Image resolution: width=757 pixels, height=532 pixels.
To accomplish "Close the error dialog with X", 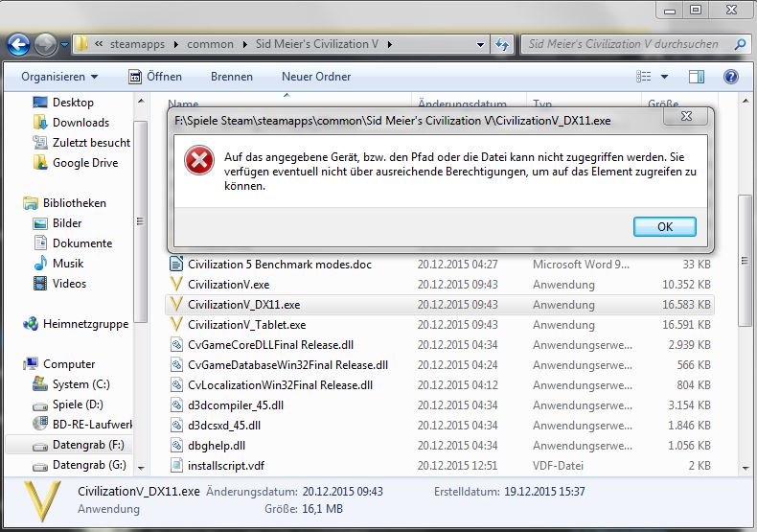I will [686, 116].
